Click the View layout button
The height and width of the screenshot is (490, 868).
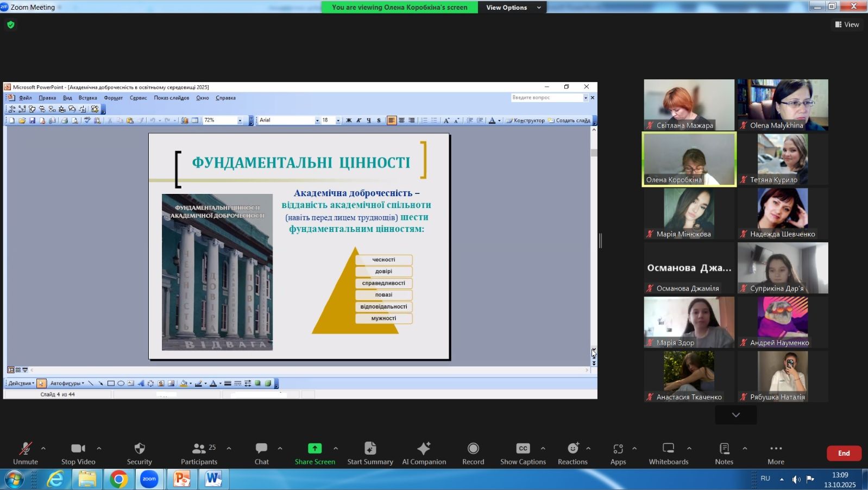click(x=847, y=24)
